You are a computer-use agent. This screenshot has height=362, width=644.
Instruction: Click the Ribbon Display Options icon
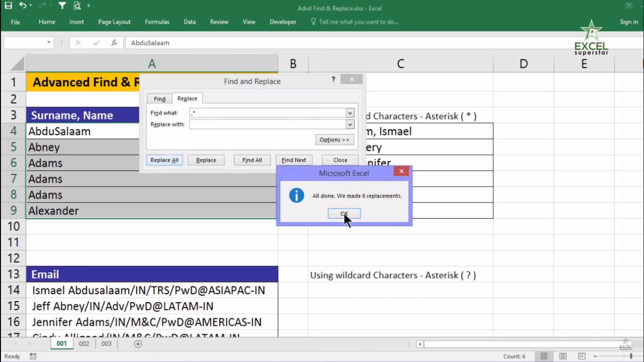tap(628, 6)
